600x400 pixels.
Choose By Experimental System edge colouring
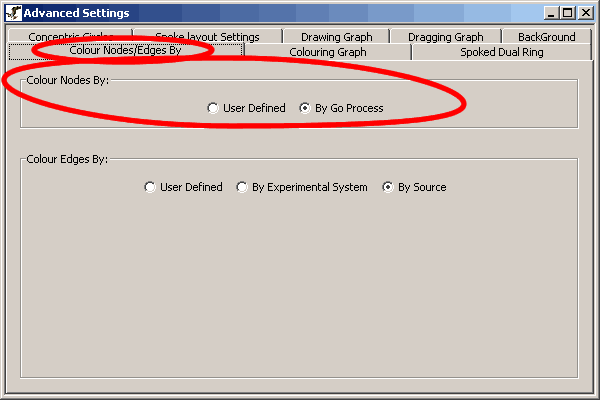tap(242, 187)
